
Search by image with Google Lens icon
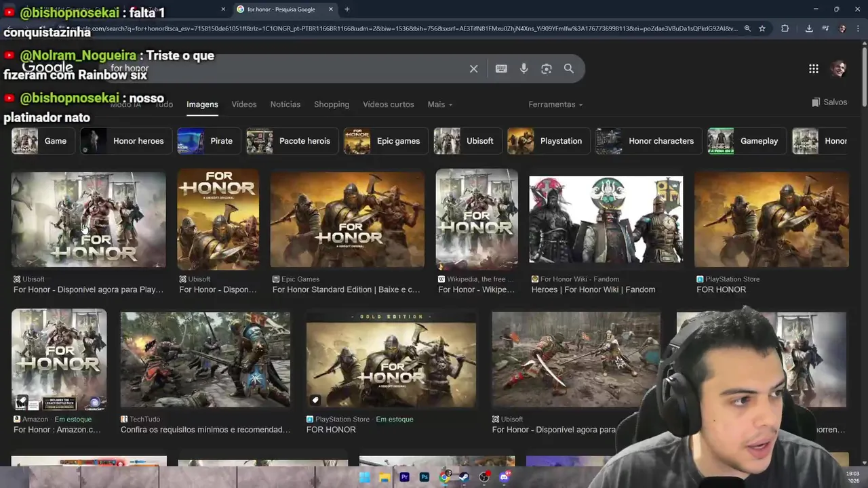point(547,68)
